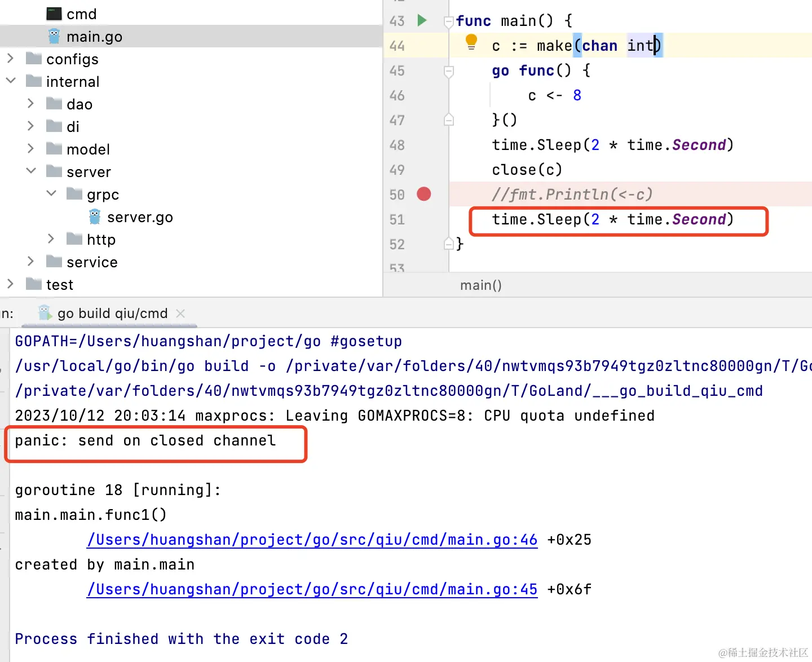Collapse the fold marker at line 45

(449, 71)
